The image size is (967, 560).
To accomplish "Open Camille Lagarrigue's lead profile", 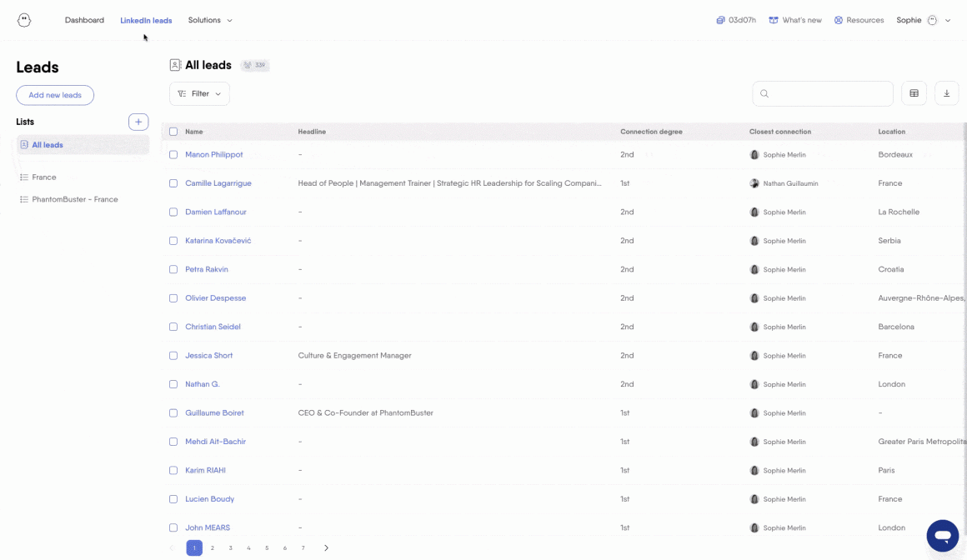I will [218, 183].
